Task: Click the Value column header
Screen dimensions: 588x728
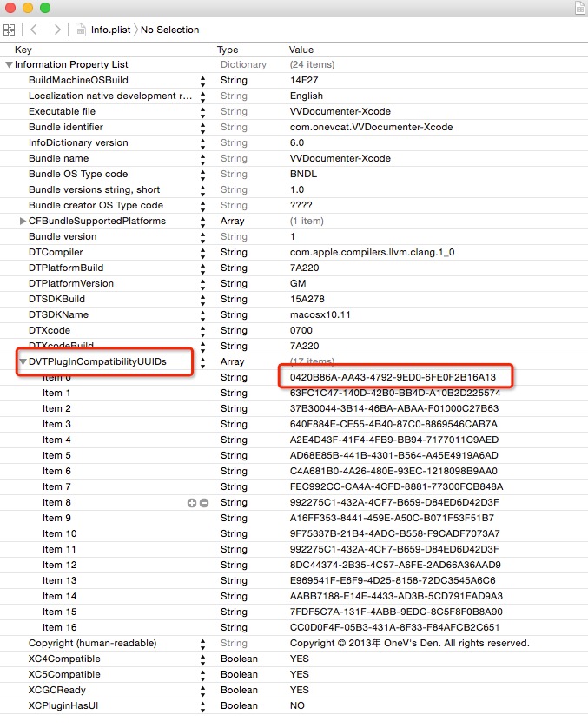Action: [x=301, y=50]
